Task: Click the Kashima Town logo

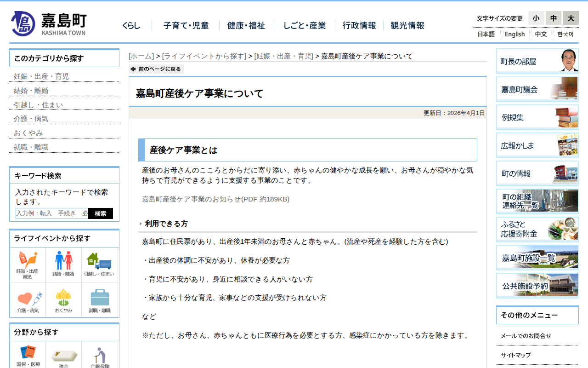Action: [48, 22]
